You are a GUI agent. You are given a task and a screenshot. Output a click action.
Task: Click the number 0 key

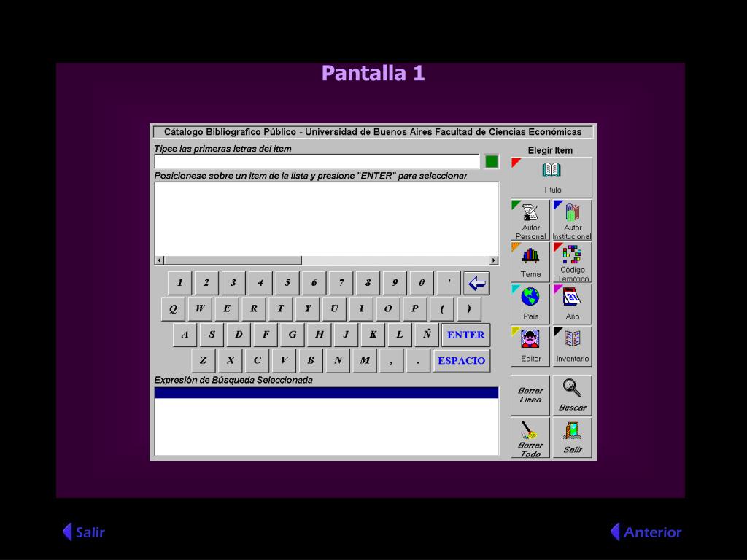[422, 284]
